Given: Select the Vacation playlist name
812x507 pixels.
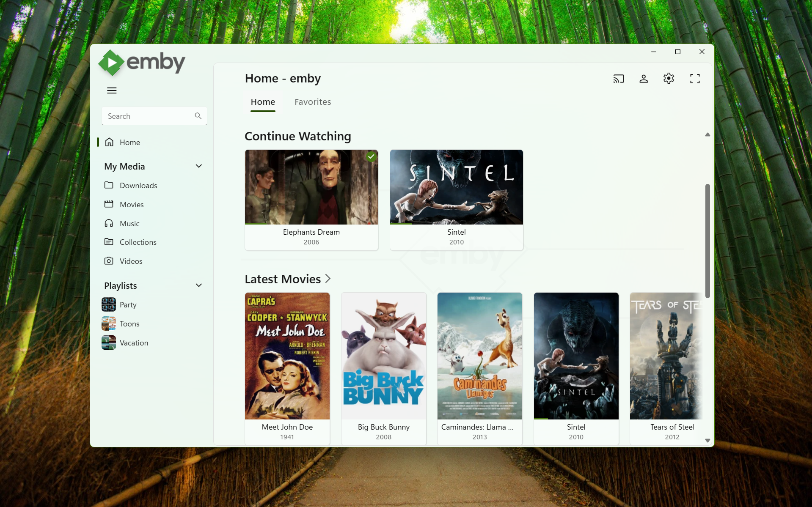Looking at the screenshot, I should 134,343.
